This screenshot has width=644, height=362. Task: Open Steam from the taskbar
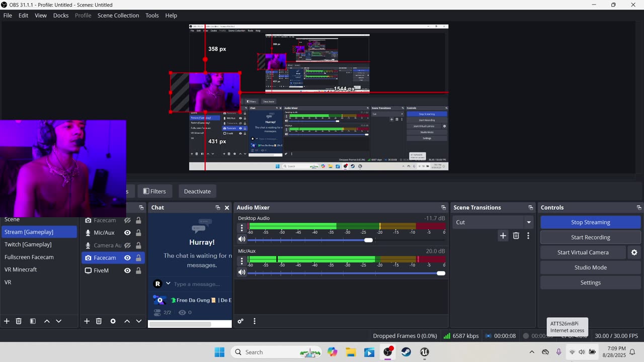(406, 352)
